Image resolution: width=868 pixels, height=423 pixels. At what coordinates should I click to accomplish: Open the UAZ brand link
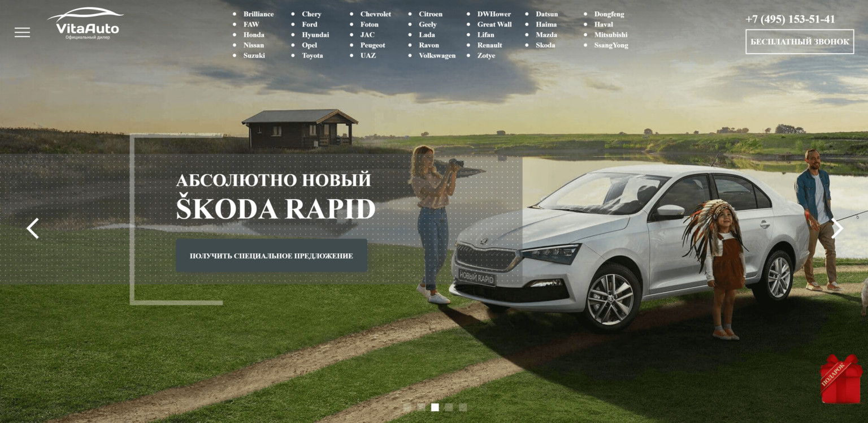pos(368,55)
